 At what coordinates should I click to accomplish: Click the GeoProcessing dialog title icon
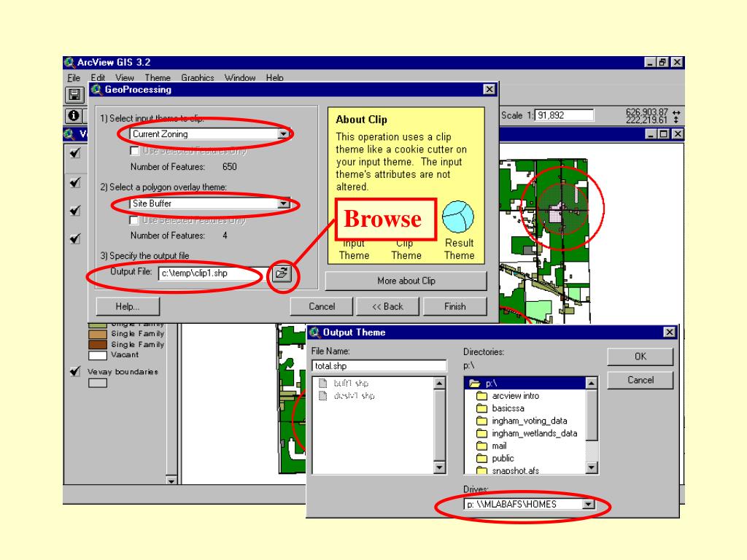pos(97,90)
